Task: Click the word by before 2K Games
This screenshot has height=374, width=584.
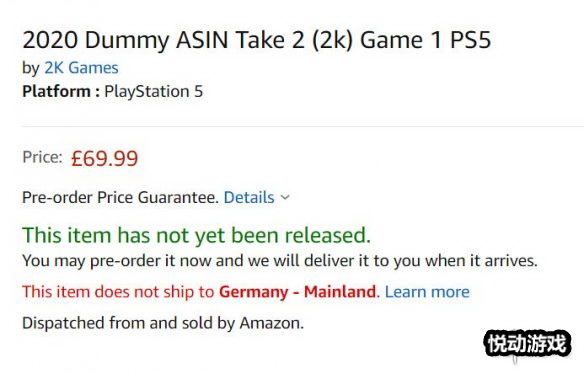Action: (31, 69)
